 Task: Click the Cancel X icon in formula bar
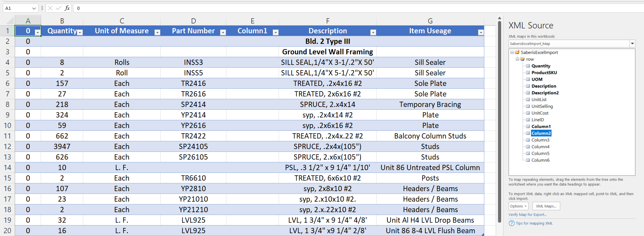click(x=50, y=8)
